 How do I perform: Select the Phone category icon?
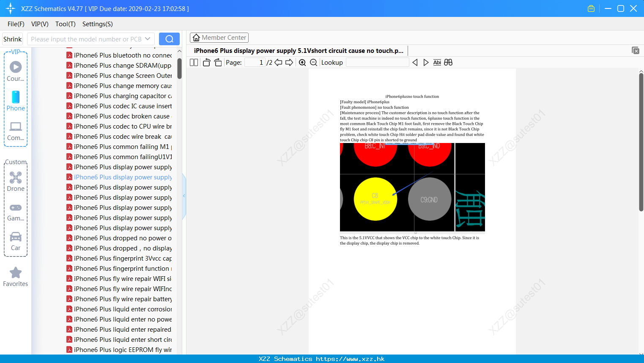pyautogui.click(x=16, y=97)
